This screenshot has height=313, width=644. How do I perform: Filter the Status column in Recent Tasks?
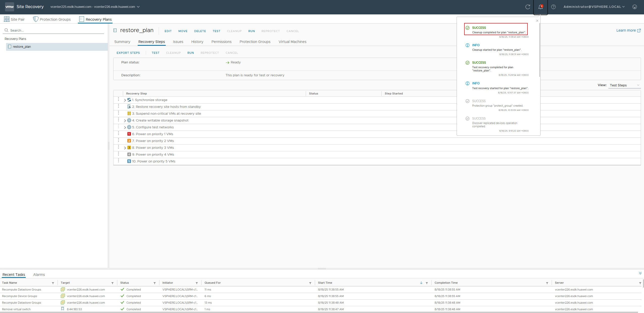click(155, 283)
